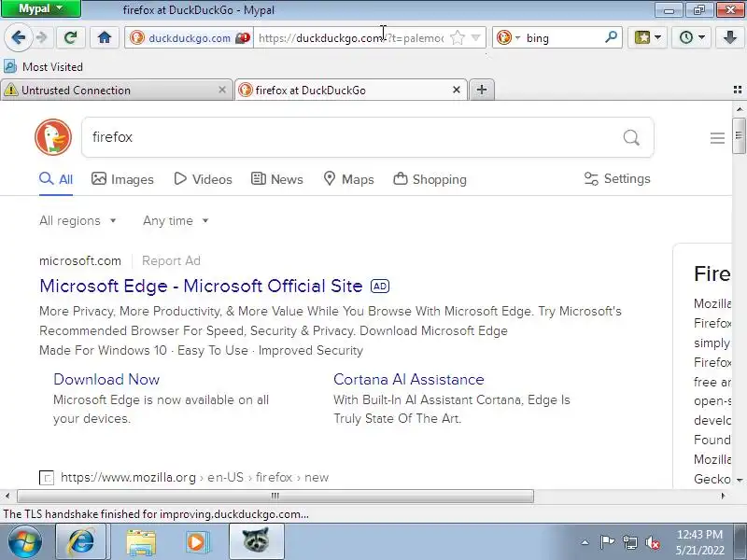Viewport: 747px width, 560px height.
Task: Switch to News results
Action: 276,179
